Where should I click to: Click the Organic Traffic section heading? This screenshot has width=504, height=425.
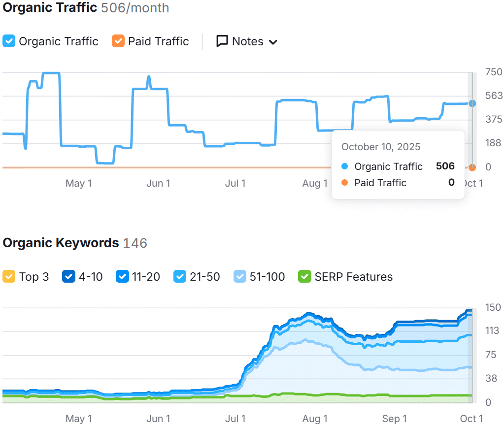point(50,8)
